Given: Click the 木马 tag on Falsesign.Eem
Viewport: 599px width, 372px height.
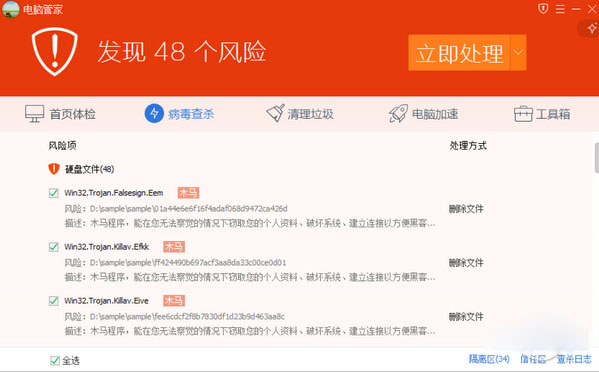Looking at the screenshot, I should [188, 192].
